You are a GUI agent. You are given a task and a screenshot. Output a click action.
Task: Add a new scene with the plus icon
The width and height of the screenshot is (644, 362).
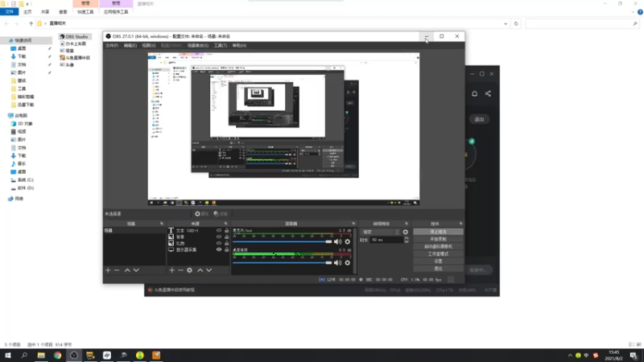108,270
